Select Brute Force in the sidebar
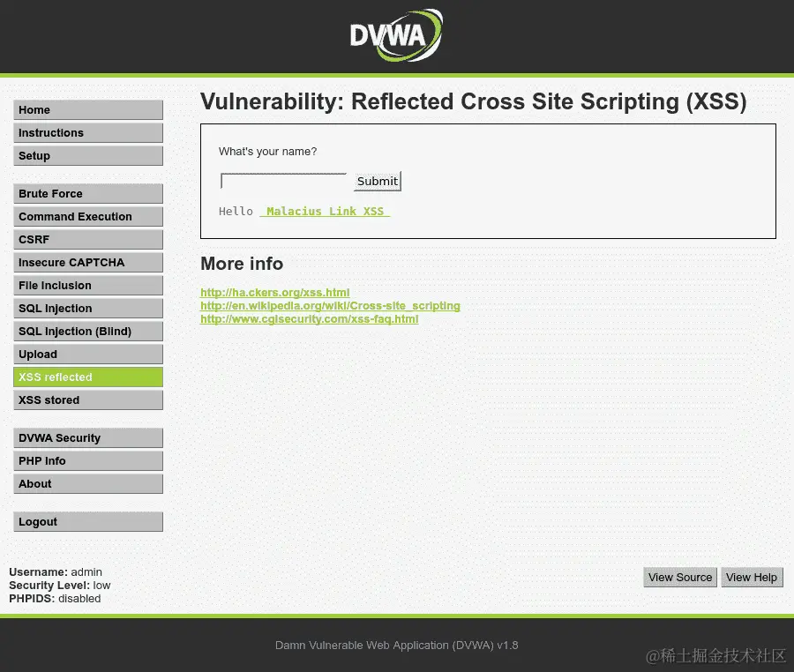Viewport: 794px width, 672px height. 88,193
